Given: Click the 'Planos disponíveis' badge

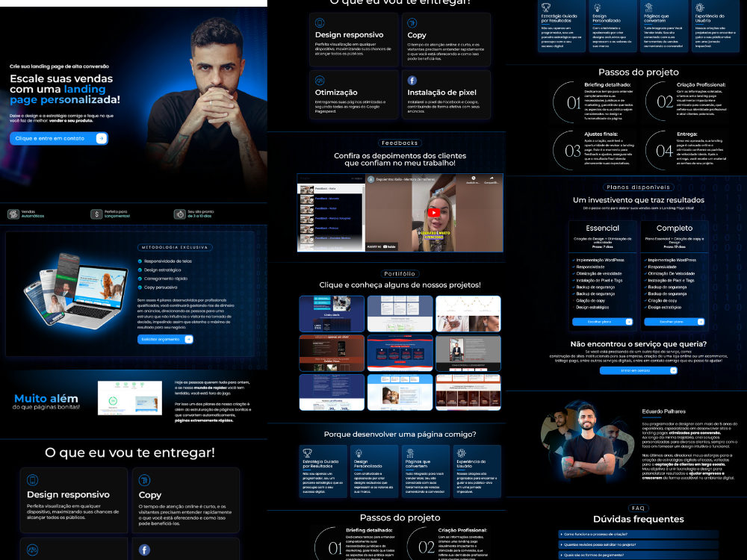Looking at the screenshot, I should [x=639, y=187].
